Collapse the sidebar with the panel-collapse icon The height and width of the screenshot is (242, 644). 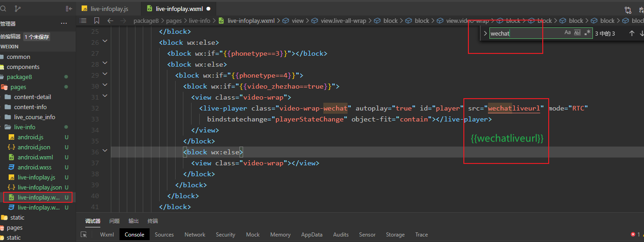69,8
